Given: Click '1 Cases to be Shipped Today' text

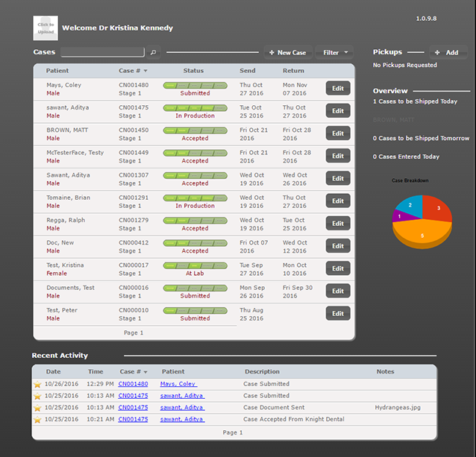Looking at the screenshot, I should (415, 101).
